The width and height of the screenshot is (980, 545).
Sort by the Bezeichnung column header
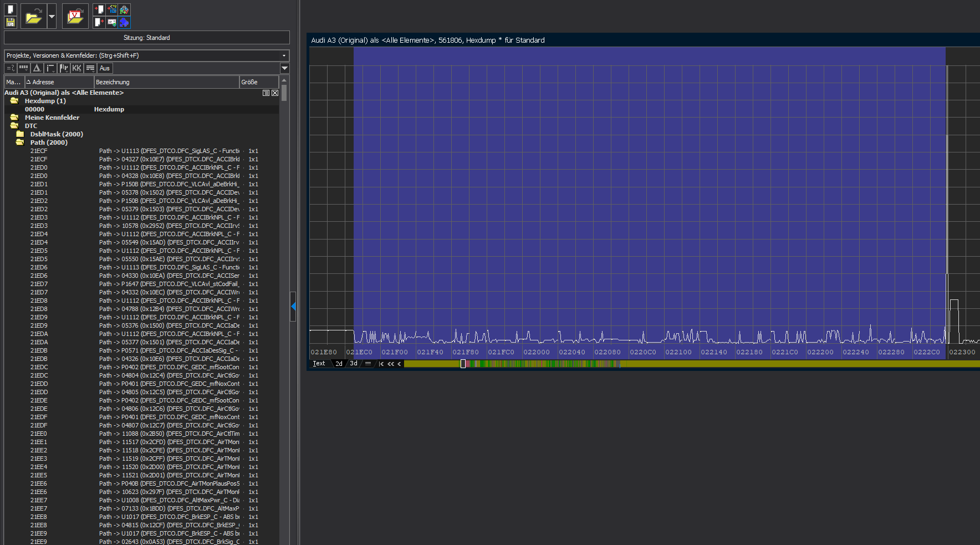click(x=166, y=82)
